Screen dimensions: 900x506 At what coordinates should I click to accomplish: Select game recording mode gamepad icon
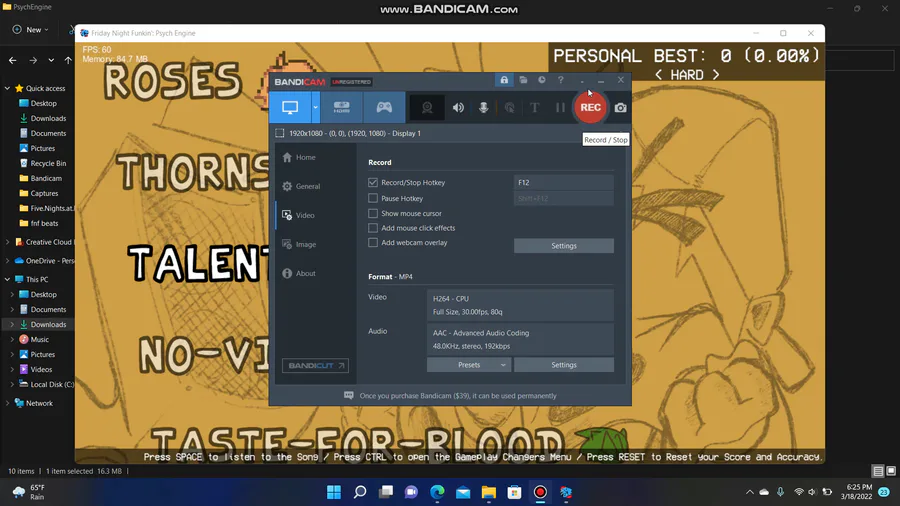click(x=384, y=107)
